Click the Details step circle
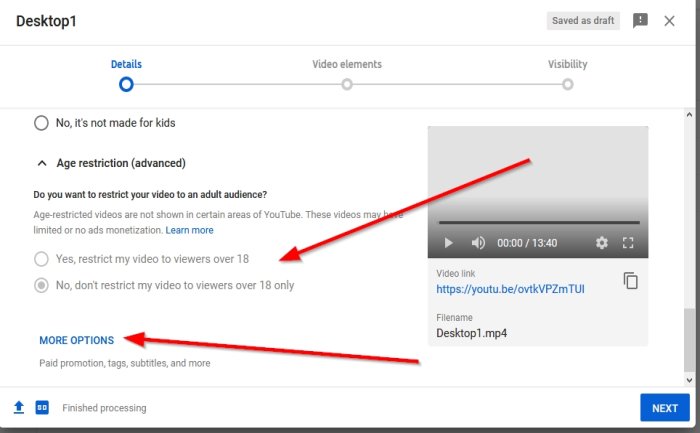Screen dimensions: 700x433 point(126,84)
